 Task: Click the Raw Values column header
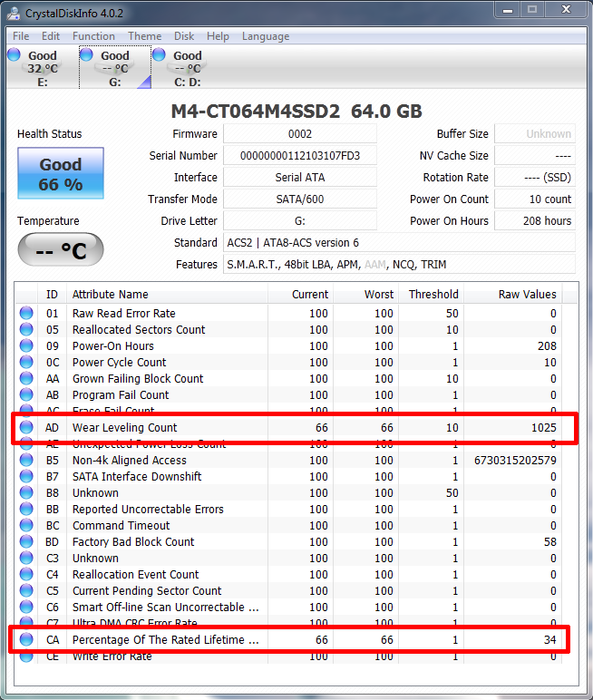[x=513, y=294]
